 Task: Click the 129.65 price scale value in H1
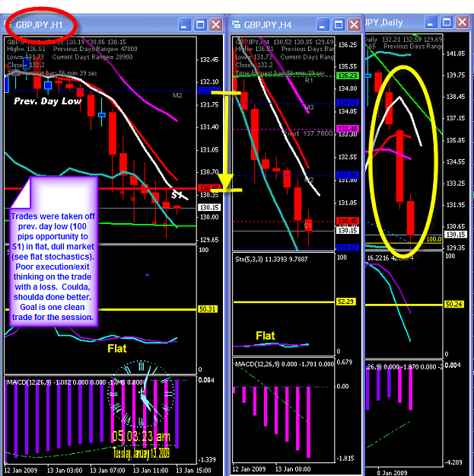tap(209, 240)
